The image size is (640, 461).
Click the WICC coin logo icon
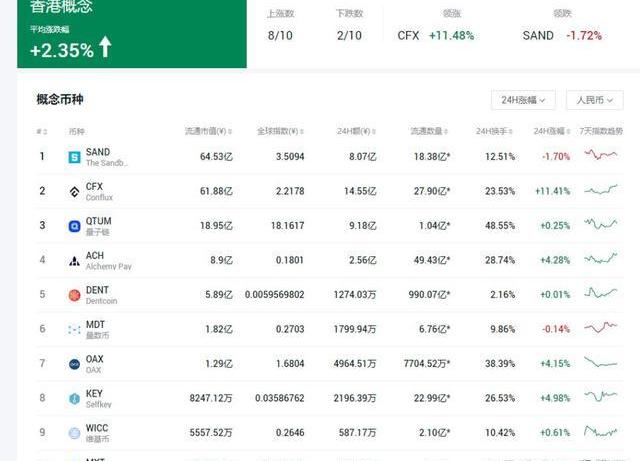tap(74, 433)
